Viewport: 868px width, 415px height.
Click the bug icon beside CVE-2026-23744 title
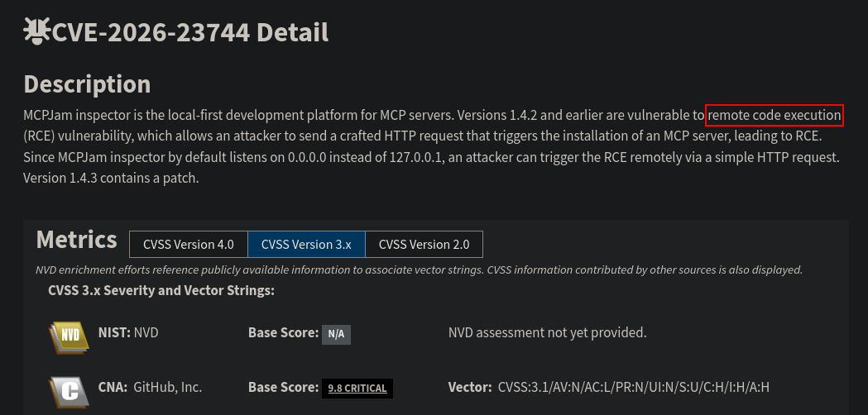36,31
